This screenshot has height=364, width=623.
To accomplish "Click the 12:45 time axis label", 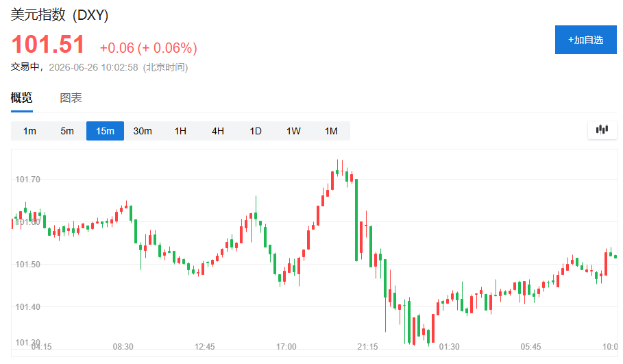I will click(205, 346).
